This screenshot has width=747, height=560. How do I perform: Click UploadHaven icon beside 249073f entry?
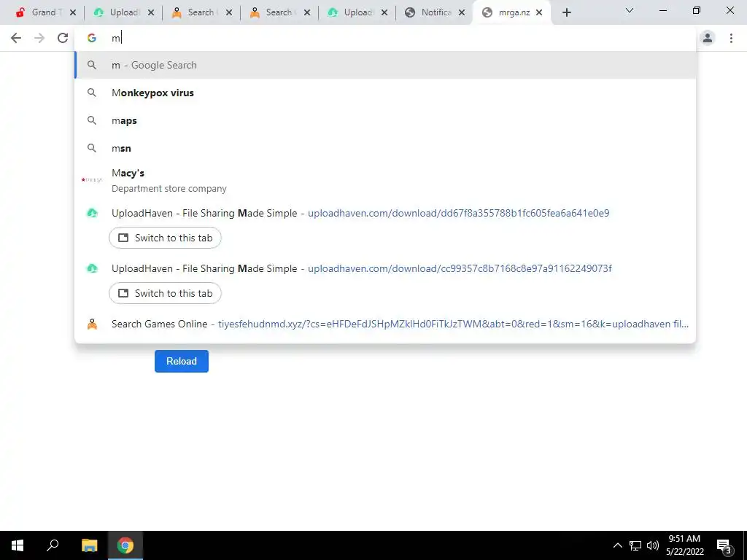pyautogui.click(x=92, y=268)
